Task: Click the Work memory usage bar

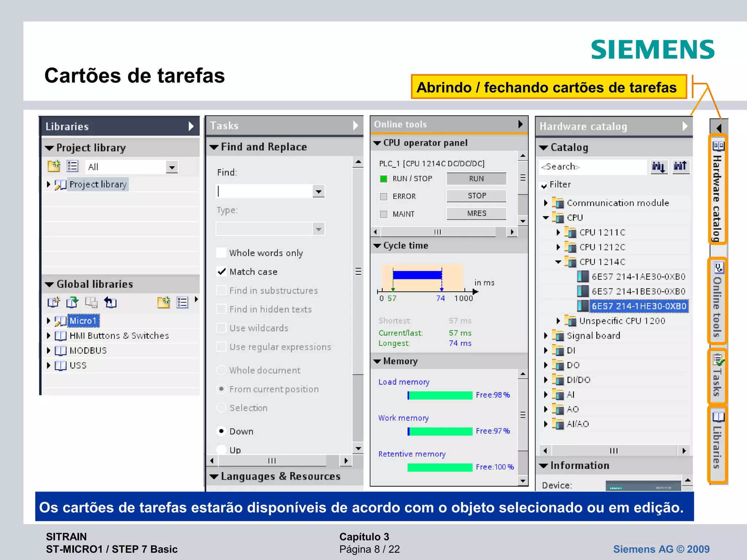Action: pos(440,431)
